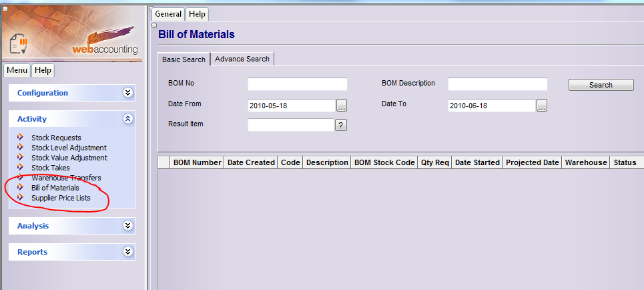Open the Date From calendar picker button
The width and height of the screenshot is (644, 290).
coord(342,106)
